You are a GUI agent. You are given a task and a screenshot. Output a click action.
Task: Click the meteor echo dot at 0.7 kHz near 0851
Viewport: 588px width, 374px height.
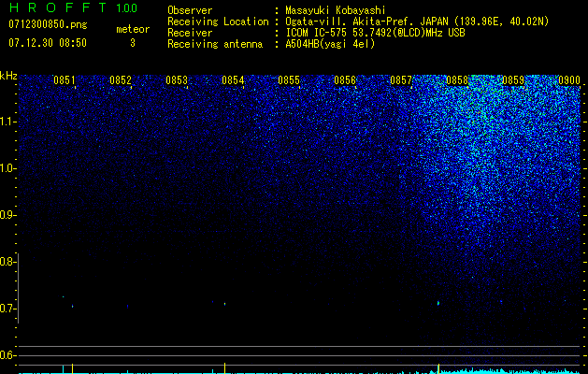point(72,307)
